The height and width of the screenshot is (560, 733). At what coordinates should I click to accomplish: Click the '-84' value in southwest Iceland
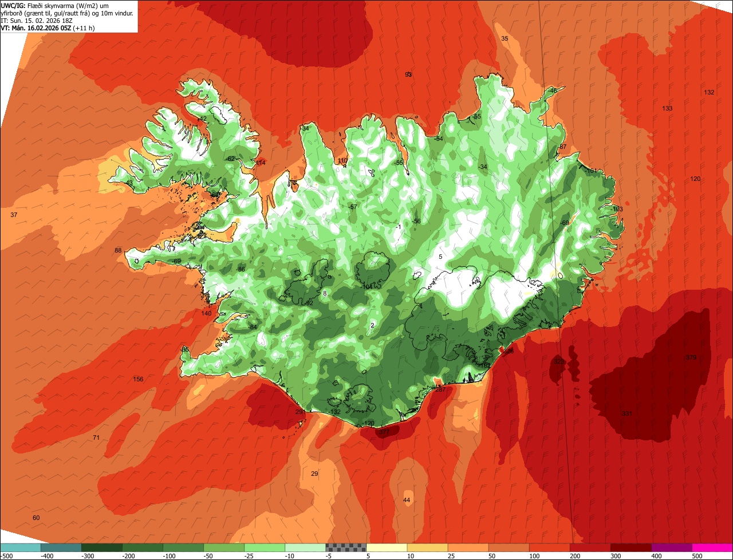(253, 327)
